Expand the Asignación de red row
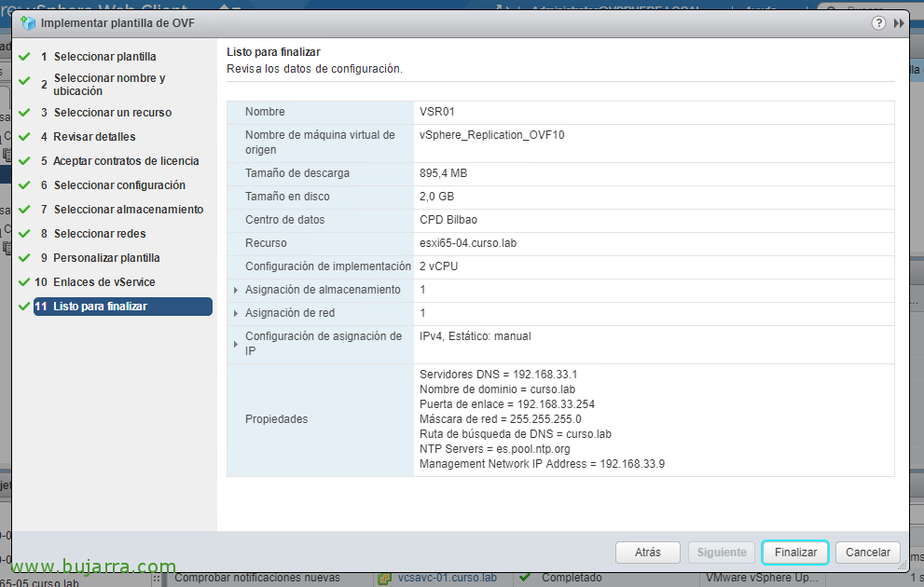This screenshot has height=587, width=924. (236, 313)
